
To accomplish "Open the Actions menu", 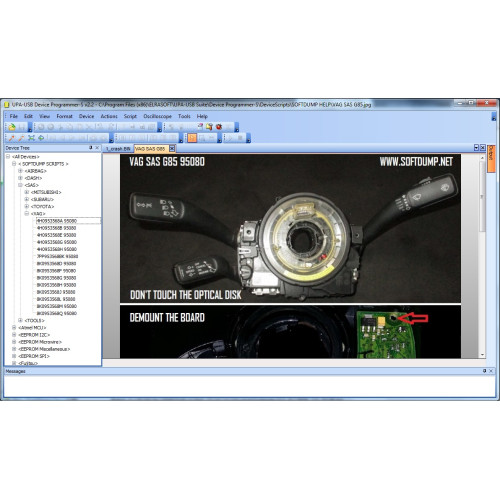I will [x=109, y=116].
